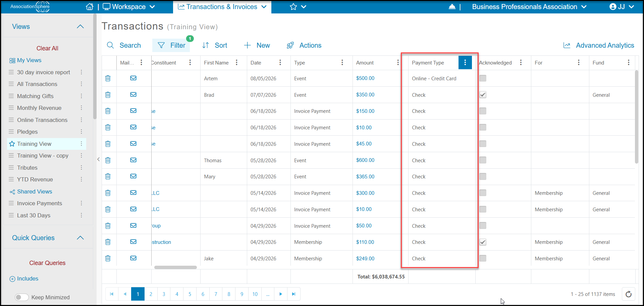Click the Filter button
Viewport: 644px width, 306px height.
coord(171,45)
